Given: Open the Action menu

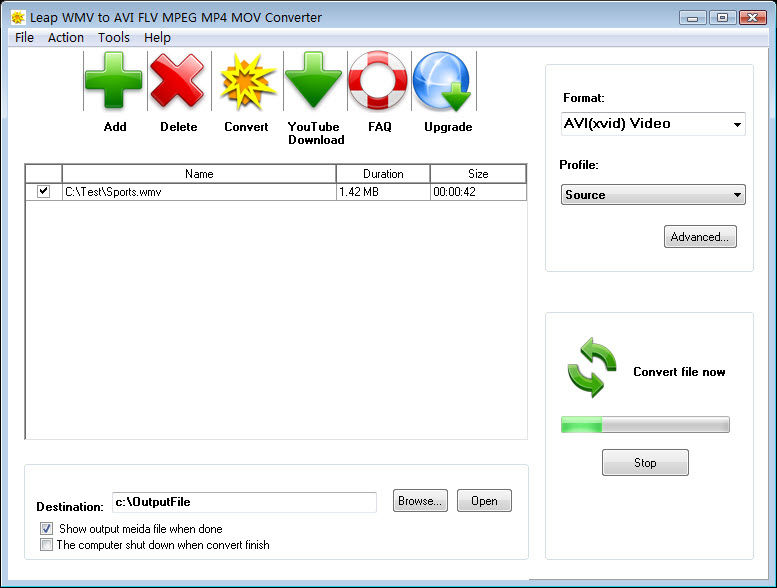Looking at the screenshot, I should click(66, 38).
